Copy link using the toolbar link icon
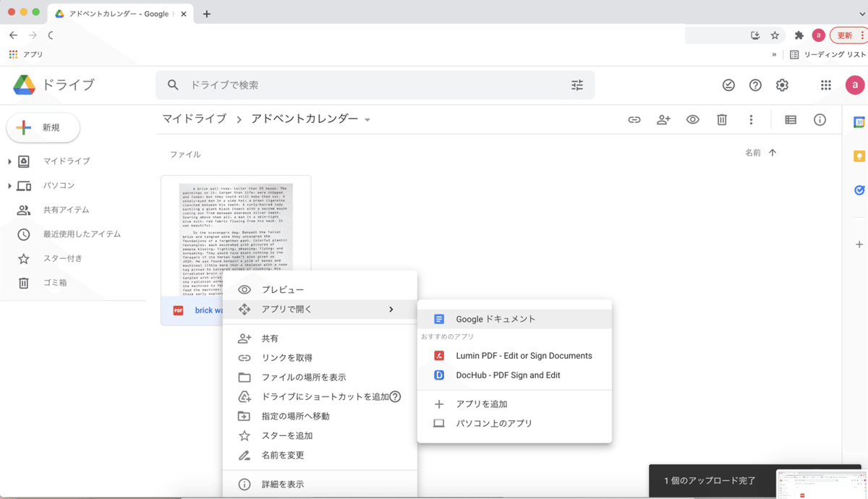The image size is (868, 499). coord(634,120)
